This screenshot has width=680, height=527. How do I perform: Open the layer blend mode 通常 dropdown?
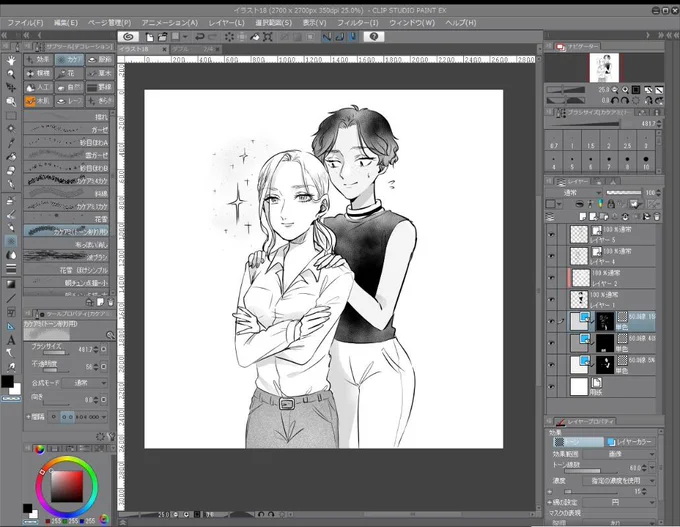point(574,193)
